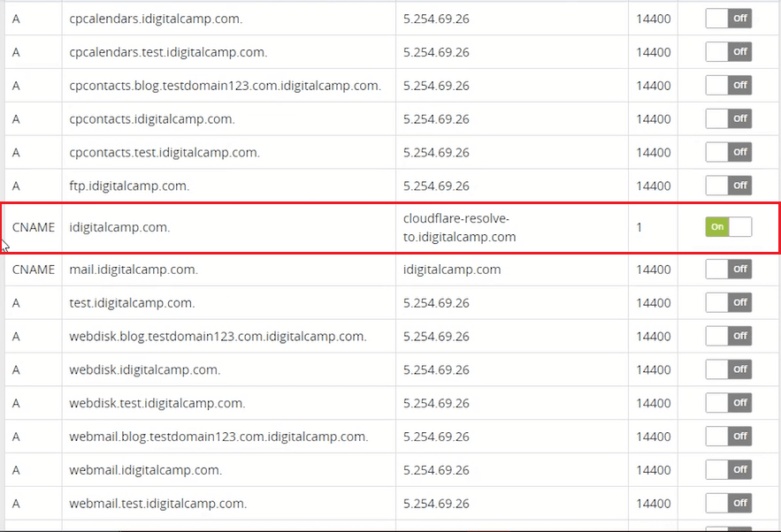This screenshot has width=781, height=532.
Task: Click IP 5.254.69.26 in the cpcalendars.idigitalcamp.com. row
Action: (x=436, y=19)
